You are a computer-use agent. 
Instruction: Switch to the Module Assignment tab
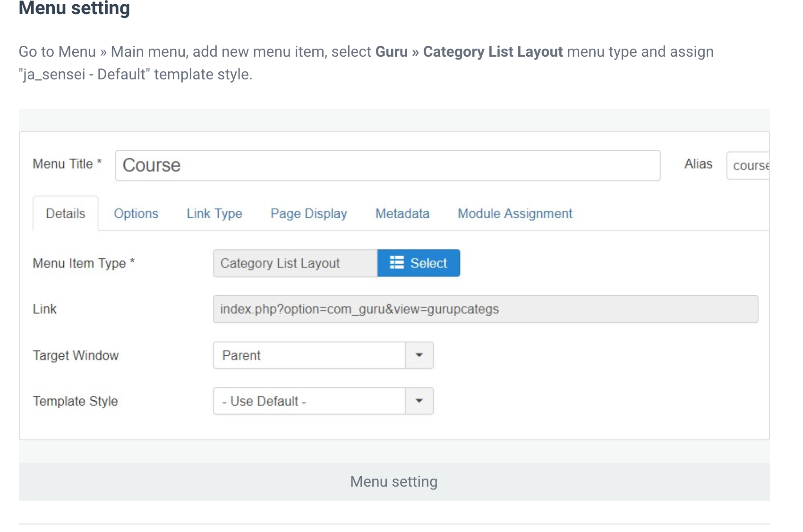coord(515,214)
